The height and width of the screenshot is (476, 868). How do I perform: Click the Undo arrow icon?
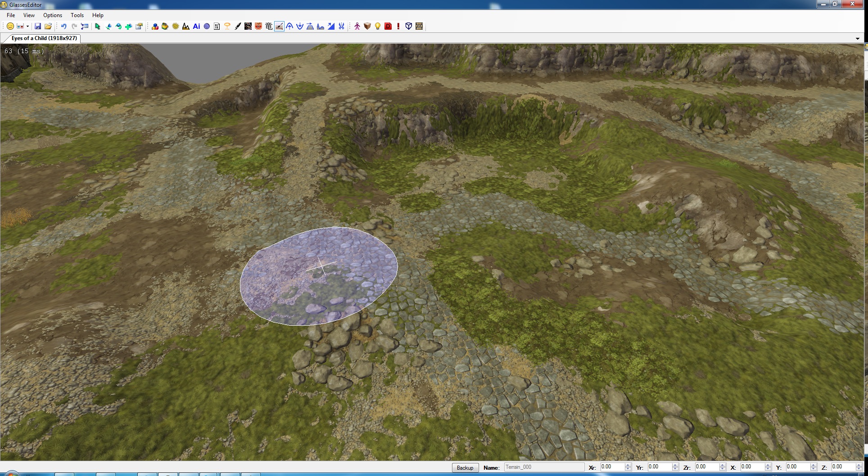point(63,27)
